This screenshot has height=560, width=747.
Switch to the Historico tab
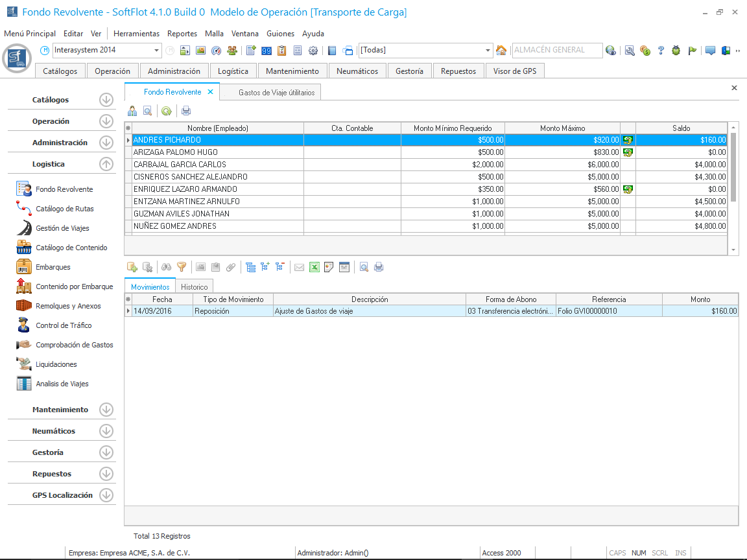(194, 286)
